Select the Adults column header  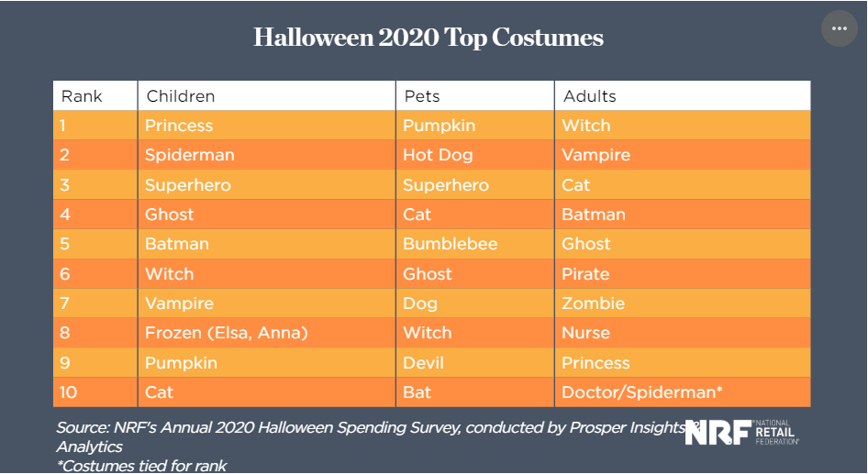pyautogui.click(x=589, y=96)
